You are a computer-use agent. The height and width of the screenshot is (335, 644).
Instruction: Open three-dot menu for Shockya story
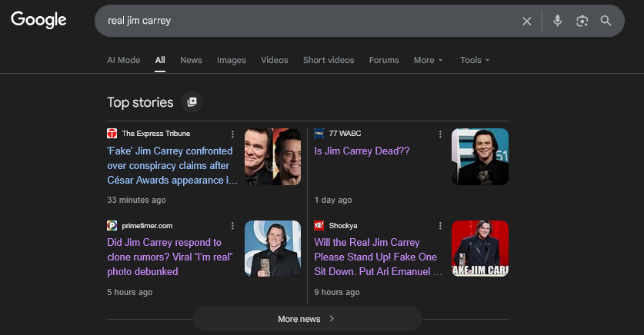[440, 226]
